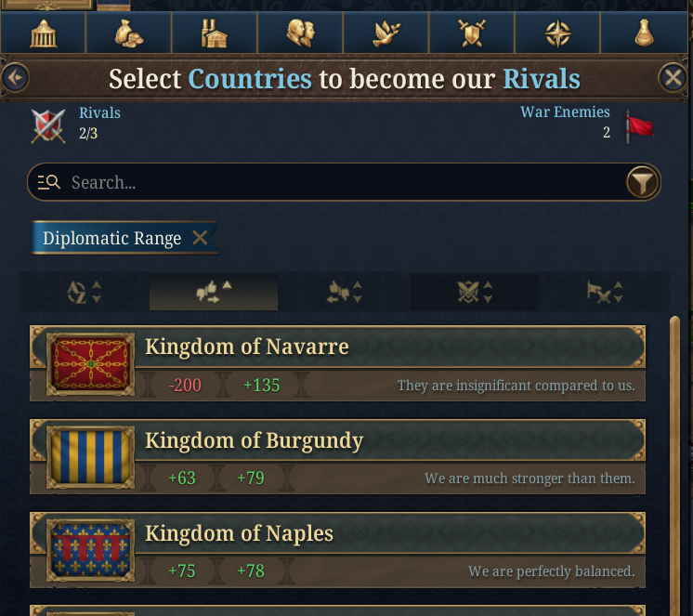This screenshot has width=693, height=616.
Task: Open the government (temple) tab
Action: coord(43,34)
